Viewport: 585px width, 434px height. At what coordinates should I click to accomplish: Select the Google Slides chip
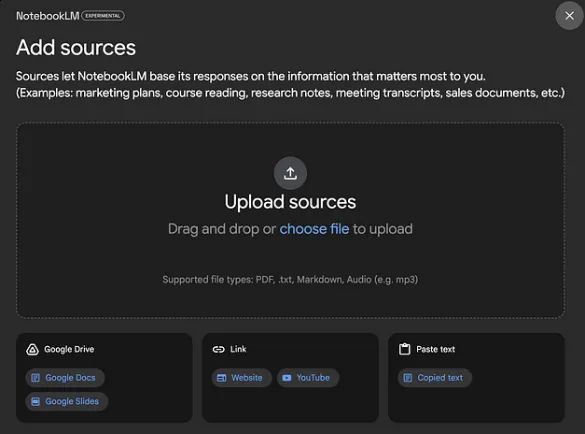67,402
